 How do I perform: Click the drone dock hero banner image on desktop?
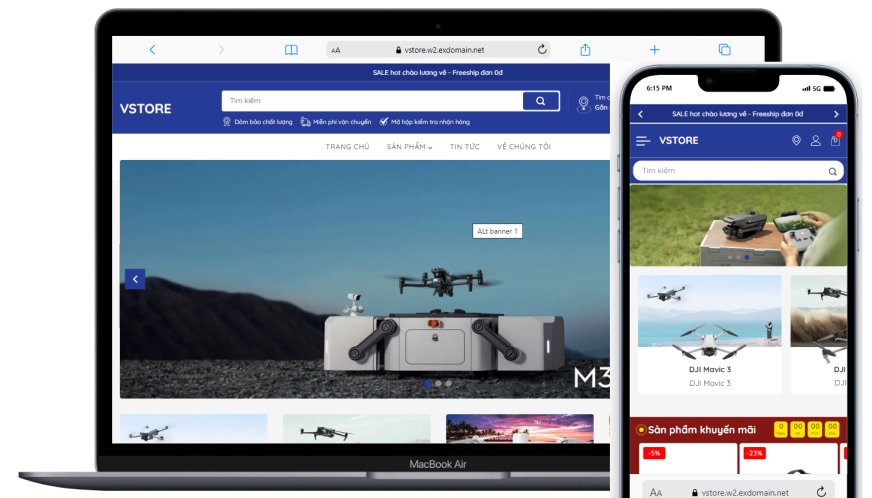(x=365, y=279)
